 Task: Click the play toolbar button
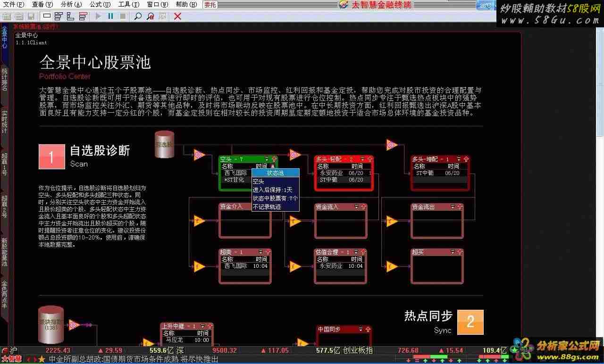(98, 16)
